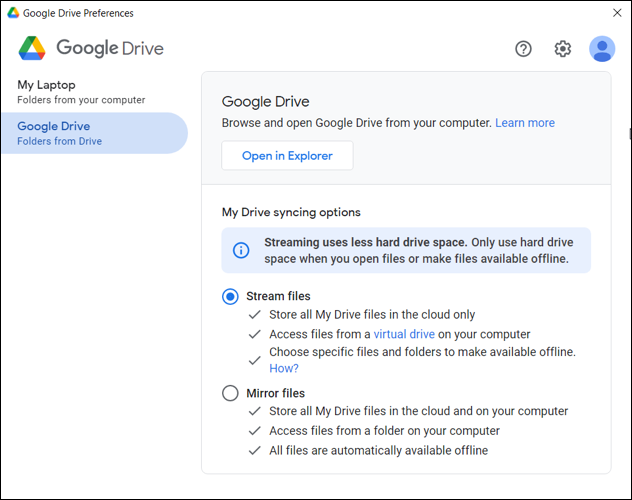Click 'Store all My Drive files in the cloud only'
The height and width of the screenshot is (500, 632).
click(372, 314)
